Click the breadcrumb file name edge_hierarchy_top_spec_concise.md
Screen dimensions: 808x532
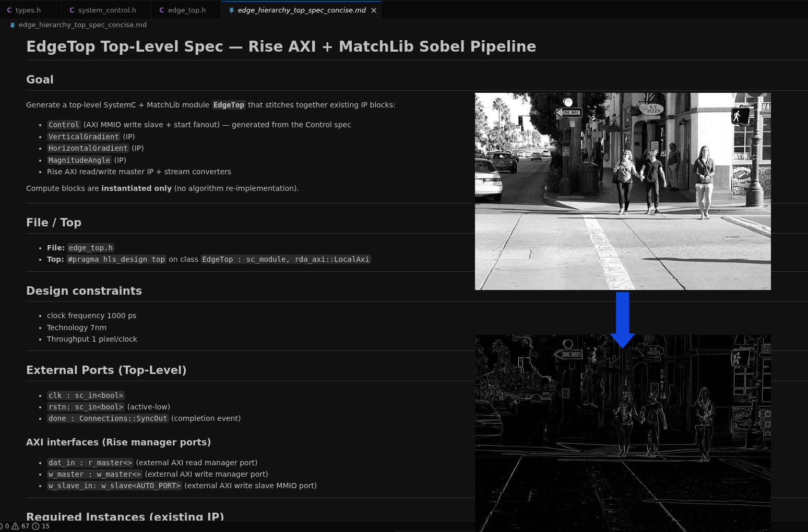click(82, 25)
